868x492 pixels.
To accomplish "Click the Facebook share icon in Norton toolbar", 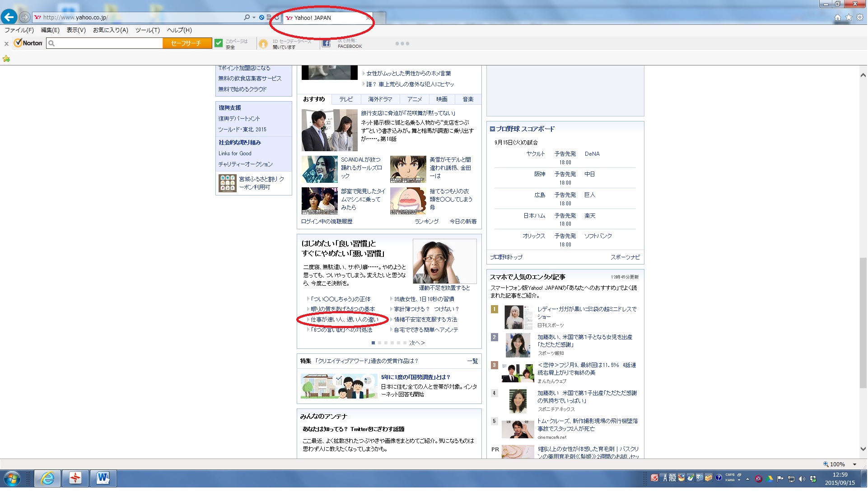I will (326, 43).
